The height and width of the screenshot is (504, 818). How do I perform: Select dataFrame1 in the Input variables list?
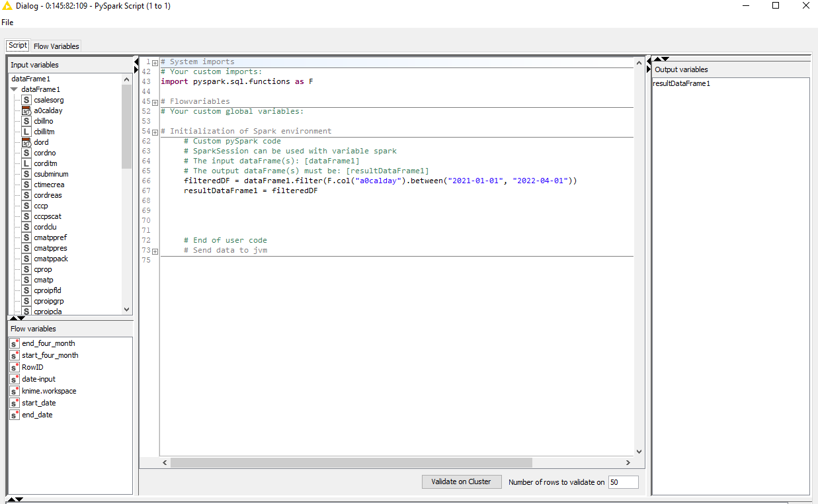(x=30, y=79)
